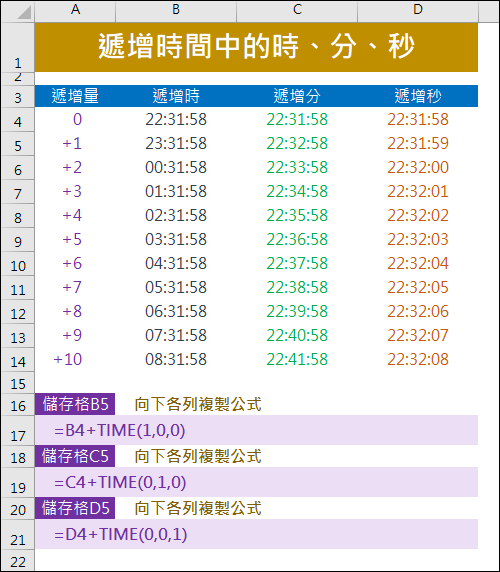Select column D header
The image size is (500, 572).
pos(418,11)
